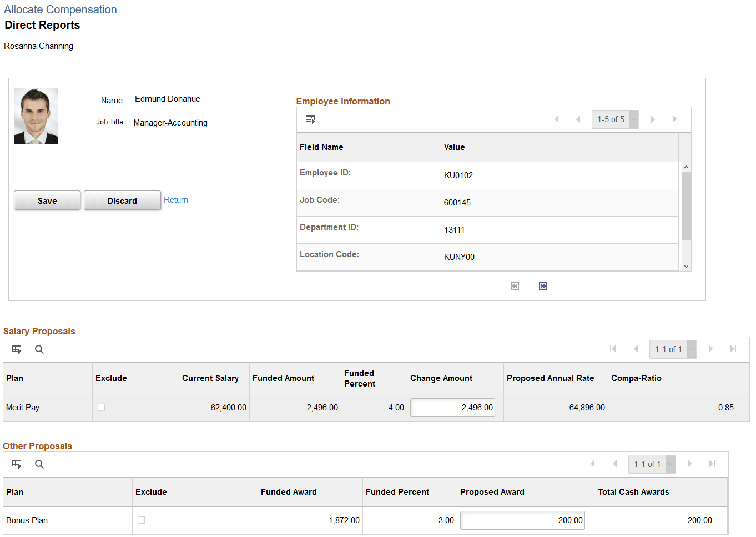Viewport: 756px width, 537px height.
Task: Open the find icon on Salary Proposals grid
Action: (39, 349)
